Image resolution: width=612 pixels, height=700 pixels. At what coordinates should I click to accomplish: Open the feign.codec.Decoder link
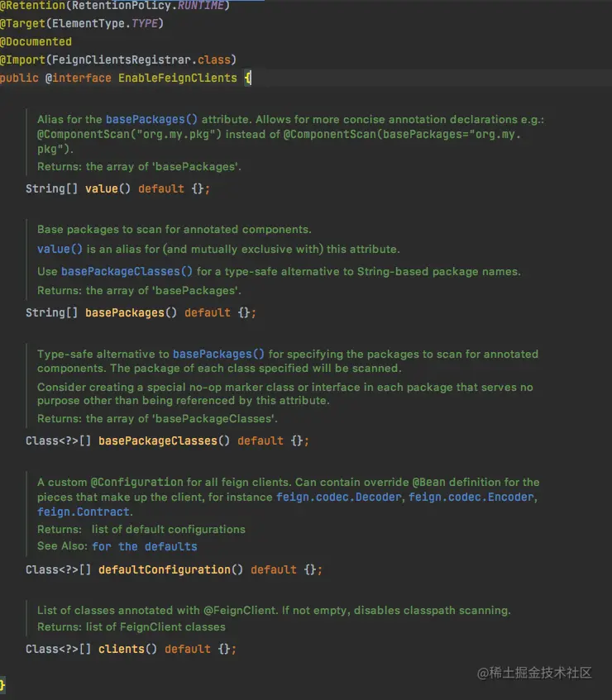[338, 497]
